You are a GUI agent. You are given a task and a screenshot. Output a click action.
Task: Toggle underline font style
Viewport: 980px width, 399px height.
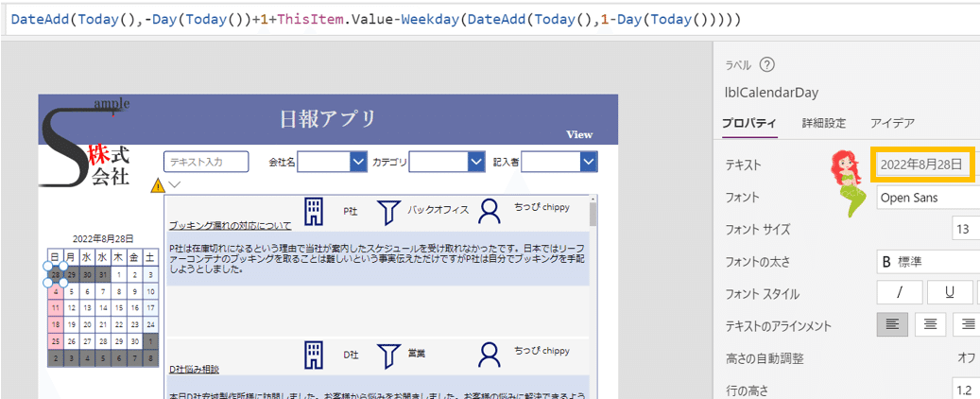pos(949,292)
